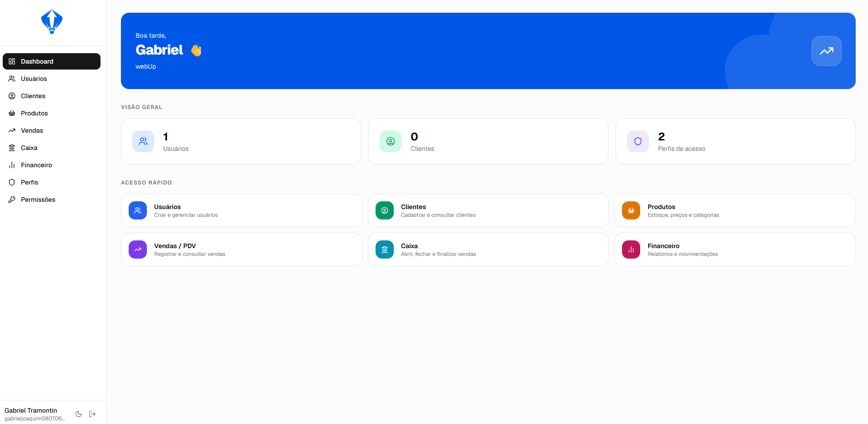Viewport: 868px width, 424px height.
Task: Click the '2' Perfis de acesso count
Action: point(662,136)
